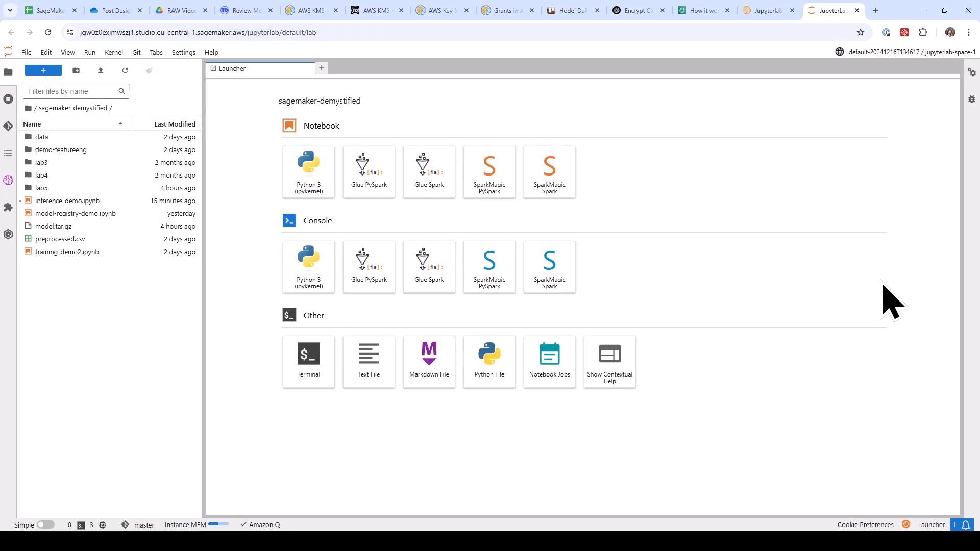Screen dimensions: 980x551
Task: Sort files by the Name column header
Action: coord(75,124)
